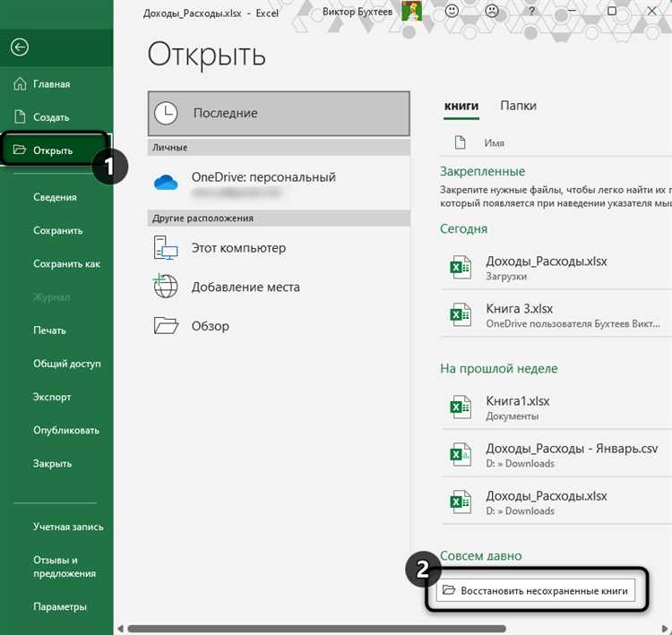Click Excel icon of Доходы_Расходы.xlsx in D: Downloads
This screenshot has width=672, height=635.
tap(461, 502)
